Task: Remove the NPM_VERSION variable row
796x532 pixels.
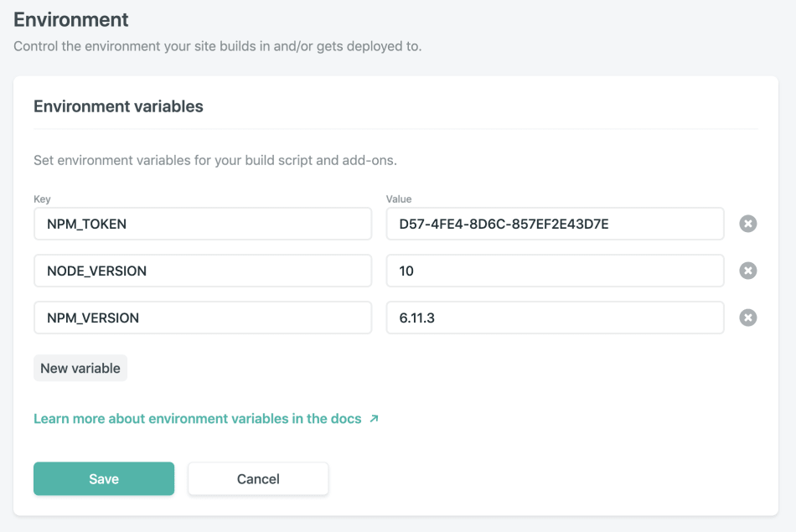Action: [x=747, y=318]
